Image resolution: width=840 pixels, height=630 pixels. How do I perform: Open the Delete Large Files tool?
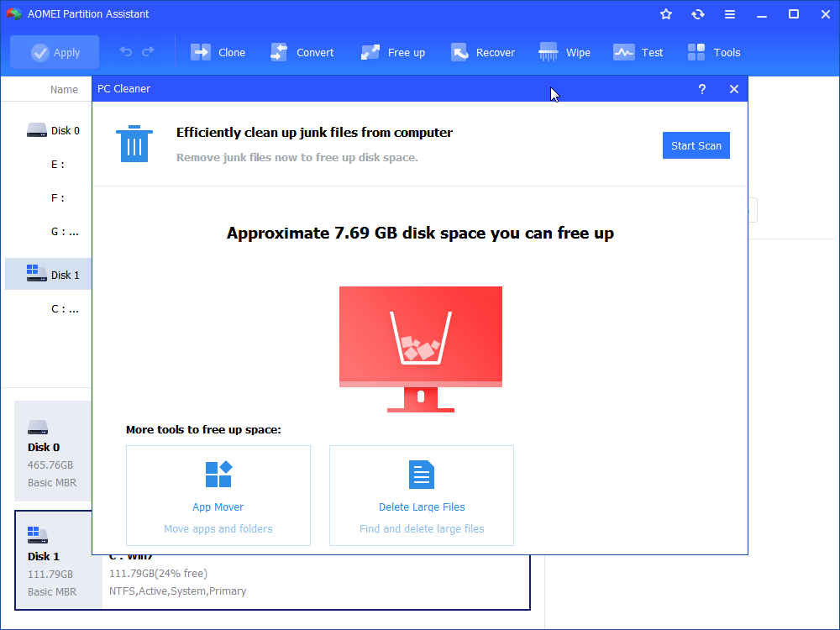(x=422, y=496)
